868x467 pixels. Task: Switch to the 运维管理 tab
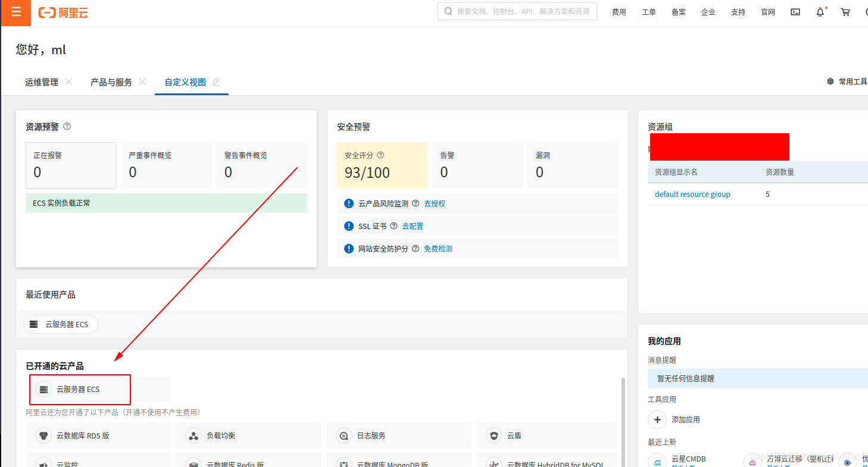(x=42, y=82)
